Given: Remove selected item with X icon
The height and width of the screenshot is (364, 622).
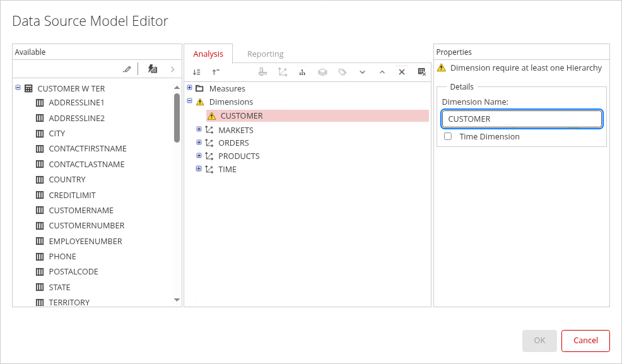Looking at the screenshot, I should (x=401, y=73).
